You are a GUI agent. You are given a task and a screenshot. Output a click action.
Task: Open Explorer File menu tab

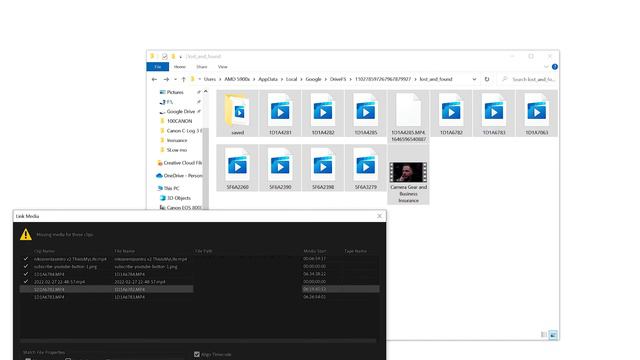point(158,67)
